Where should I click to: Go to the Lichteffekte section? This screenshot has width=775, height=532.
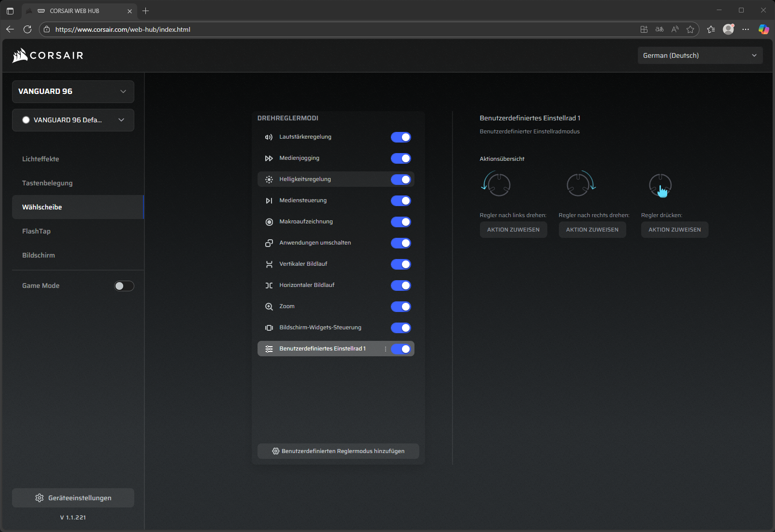pyautogui.click(x=40, y=159)
